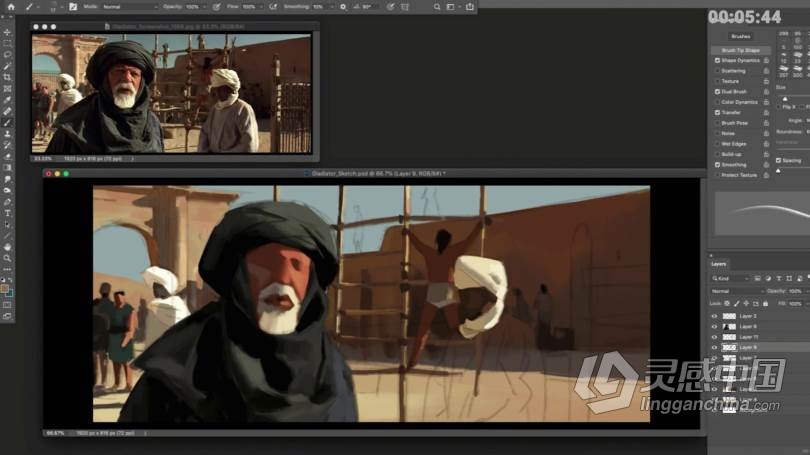Toggle Spacing checkbox
Image resolution: width=810 pixels, height=455 pixels.
pos(778,161)
